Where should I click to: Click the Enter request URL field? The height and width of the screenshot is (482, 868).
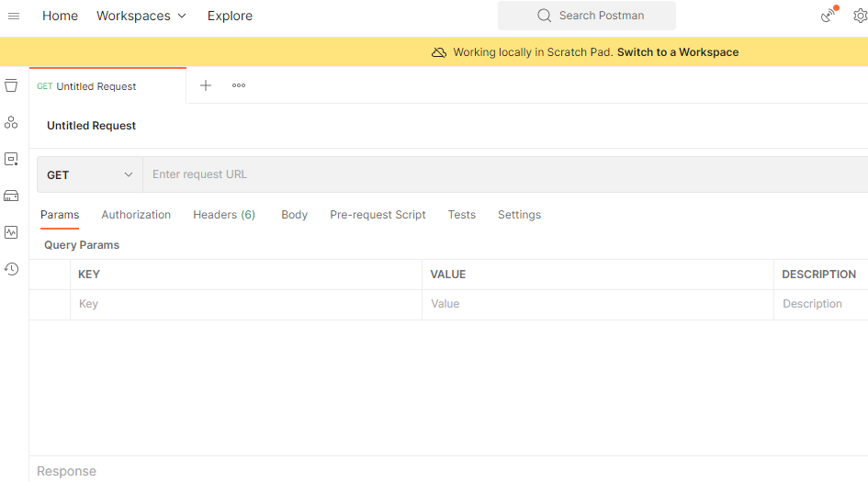pos(505,174)
